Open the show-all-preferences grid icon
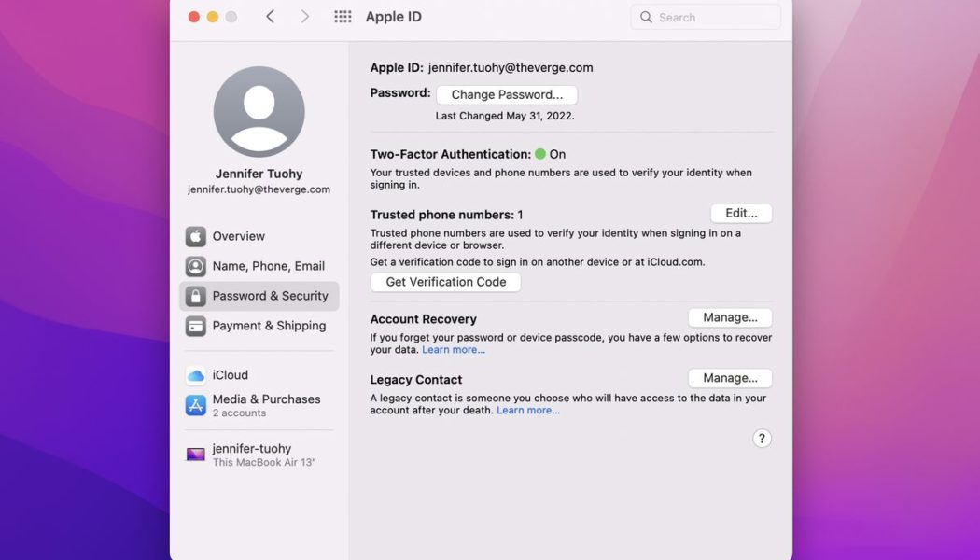The width and height of the screenshot is (980, 560). [x=343, y=16]
